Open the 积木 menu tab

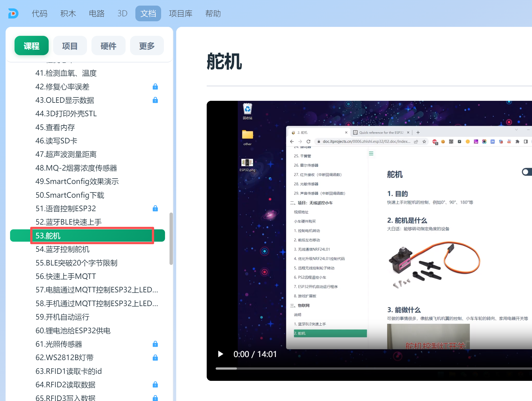tap(68, 13)
